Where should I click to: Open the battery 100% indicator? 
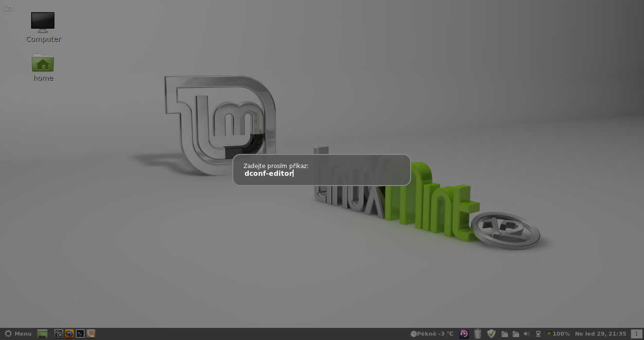click(x=558, y=334)
